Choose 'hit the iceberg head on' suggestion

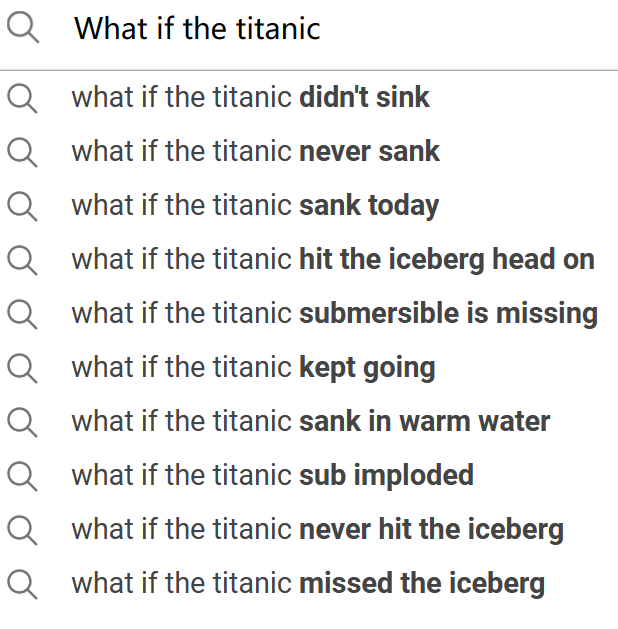click(309, 260)
